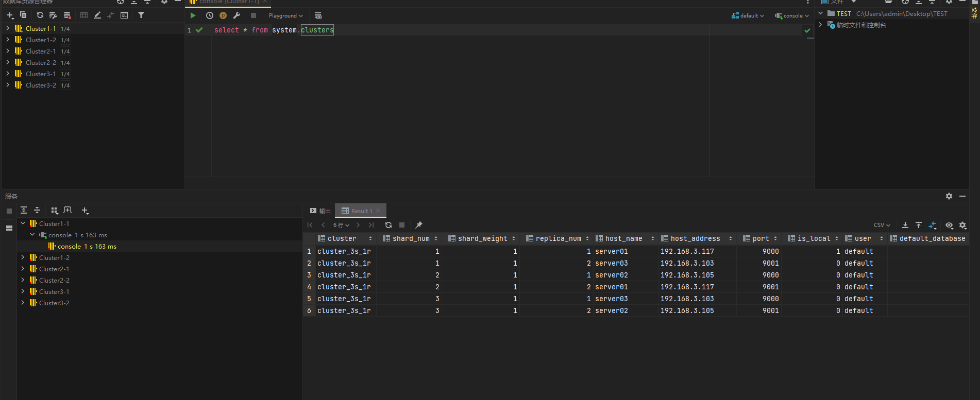Screen dimensions: 980x400
Task: Expand Cluster3-2 in database explorer
Action: [x=8, y=85]
